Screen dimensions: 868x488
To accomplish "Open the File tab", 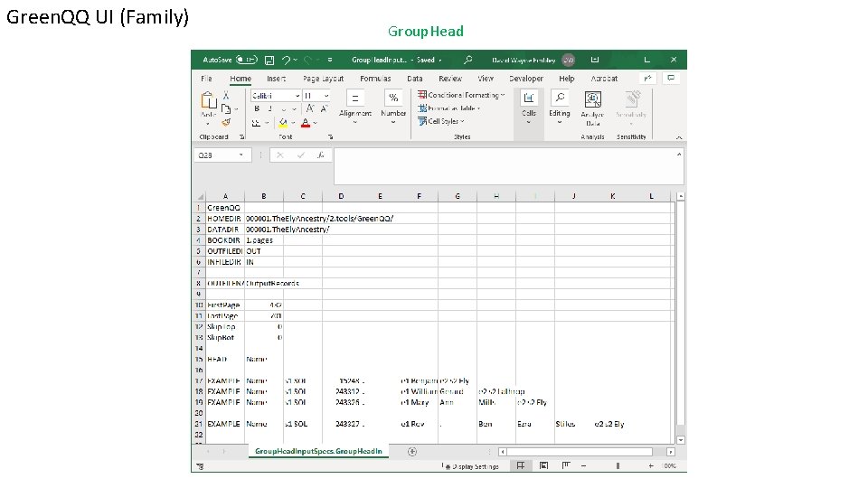I will click(206, 79).
